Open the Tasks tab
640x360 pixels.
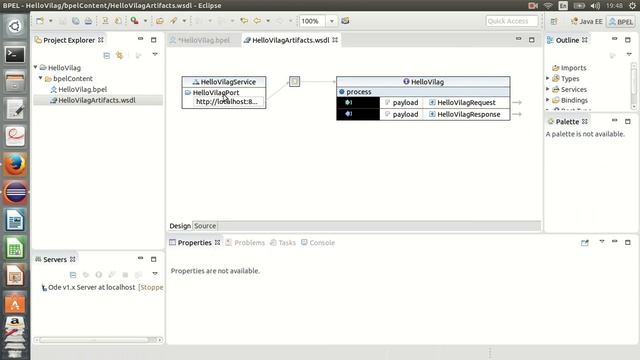coord(283,242)
